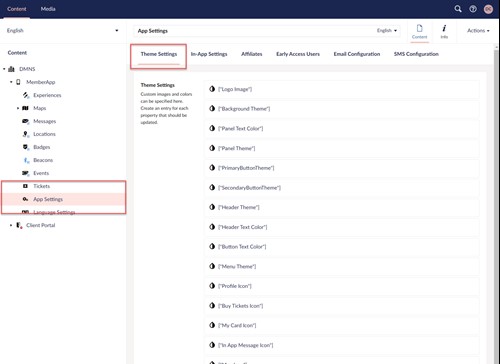Click the contrast icon beside Background Theme
The width and height of the screenshot is (500, 364).
tap(212, 109)
